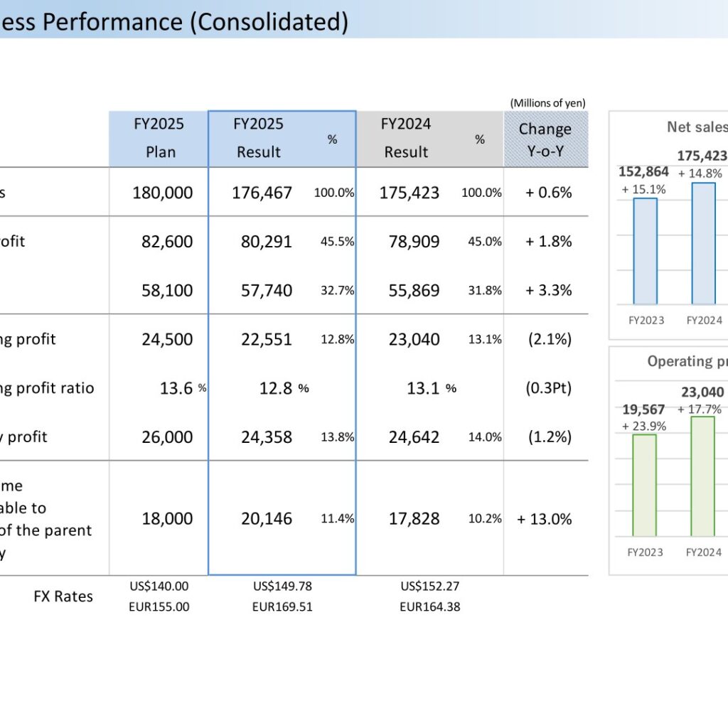Click the FY2023 bar in Net sales chart
This screenshot has height=728, width=728.
click(646, 251)
